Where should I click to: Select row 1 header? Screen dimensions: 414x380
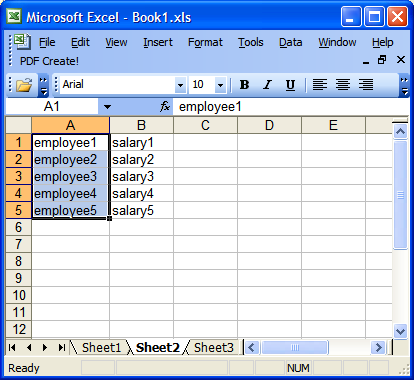click(19, 142)
